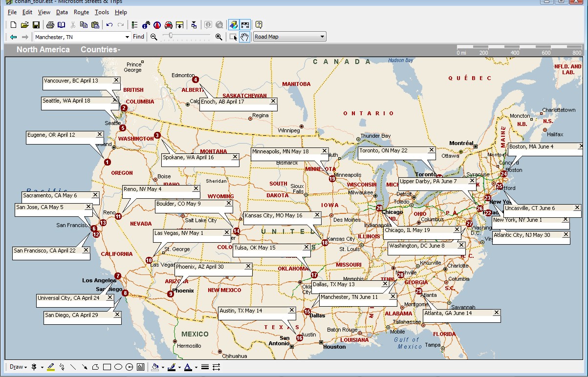
Task: Select the highlighter drawing tool
Action: (51, 367)
